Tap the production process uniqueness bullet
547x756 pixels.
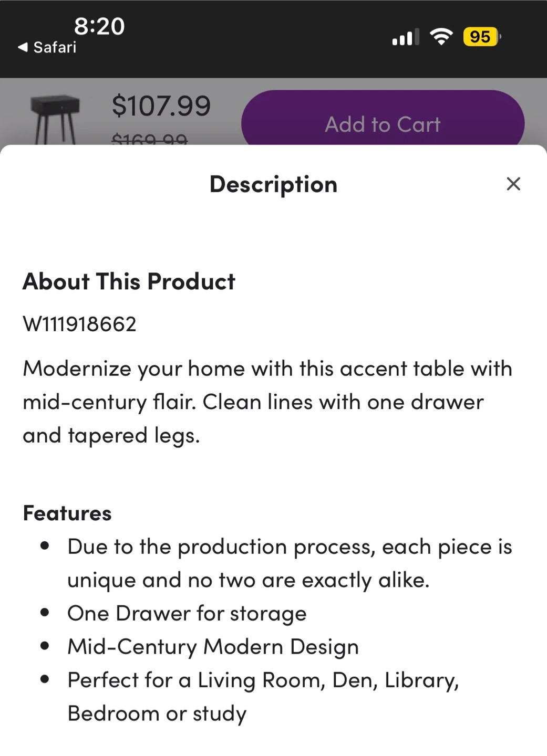pos(289,563)
